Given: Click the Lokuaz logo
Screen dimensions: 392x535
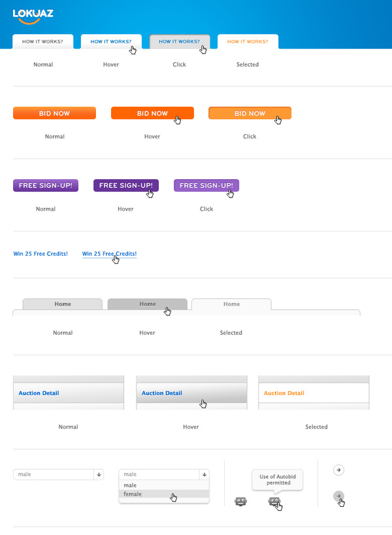Looking at the screenshot, I should tap(33, 16).
